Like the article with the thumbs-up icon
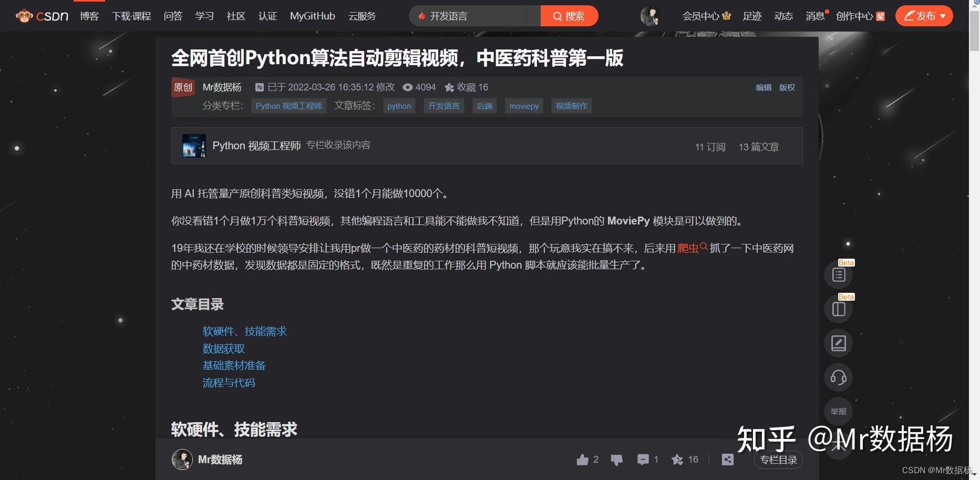 coord(583,459)
